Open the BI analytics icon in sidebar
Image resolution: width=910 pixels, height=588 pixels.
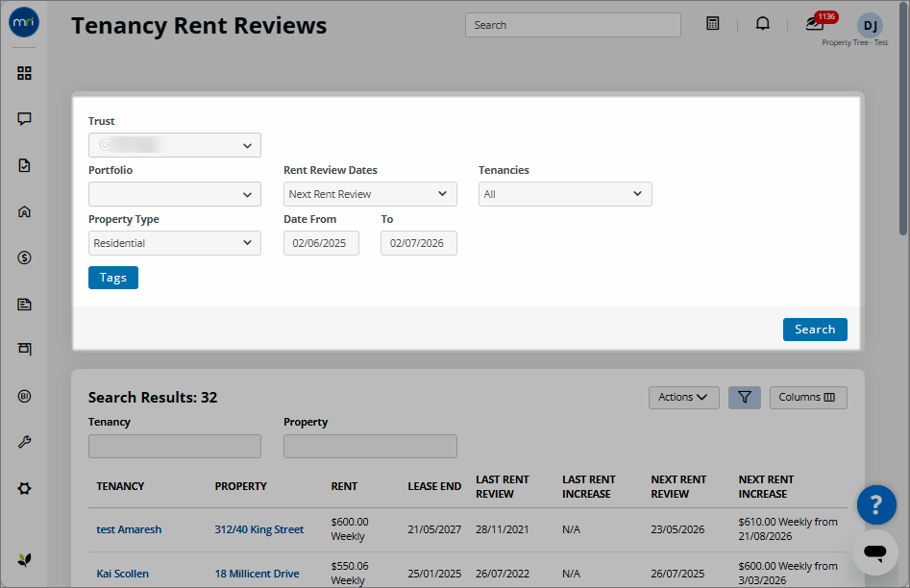(24, 396)
